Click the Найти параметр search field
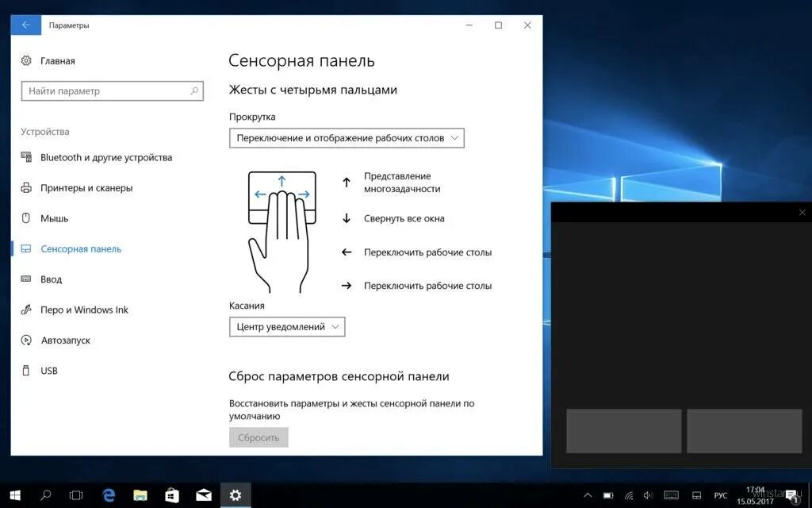Image resolution: width=812 pixels, height=508 pixels. pos(111,90)
